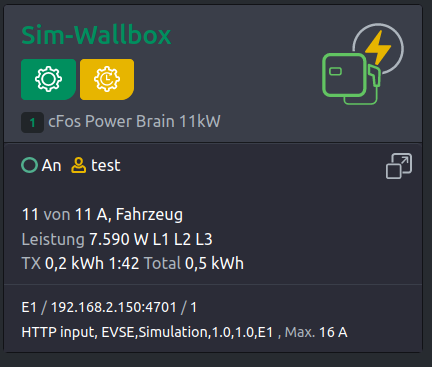Click the cFos Power Brain 11kW label
The image size is (432, 367).
[134, 121]
